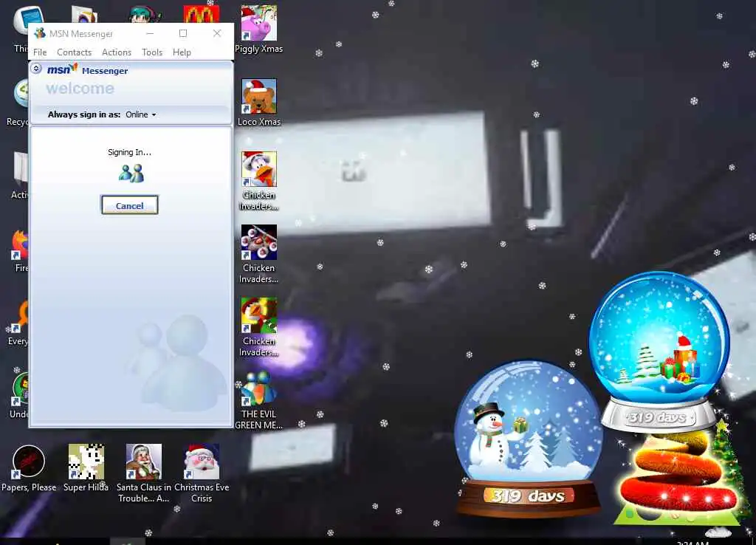Minimize the MSN Messenger window
The height and width of the screenshot is (545, 756).
pyautogui.click(x=150, y=33)
